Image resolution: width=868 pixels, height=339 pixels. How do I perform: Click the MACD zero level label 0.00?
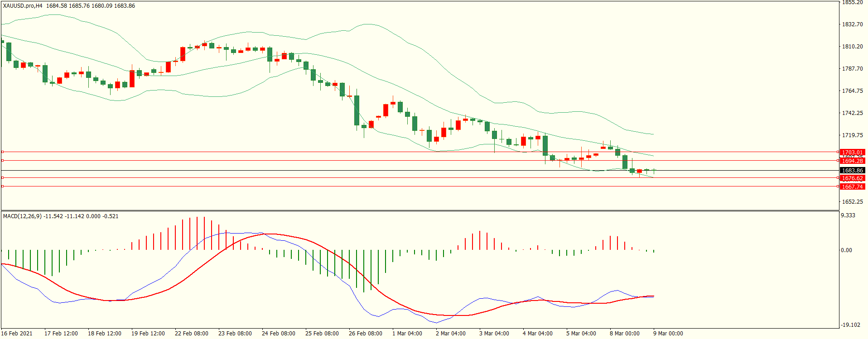click(x=846, y=250)
